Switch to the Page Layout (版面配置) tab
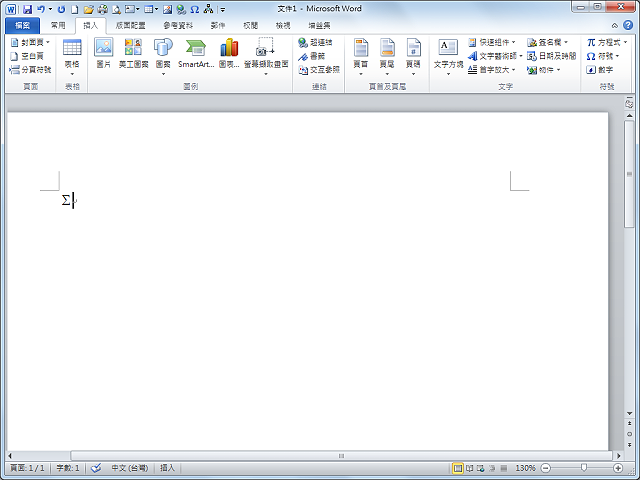Viewport: 640px width, 480px height. (131, 26)
